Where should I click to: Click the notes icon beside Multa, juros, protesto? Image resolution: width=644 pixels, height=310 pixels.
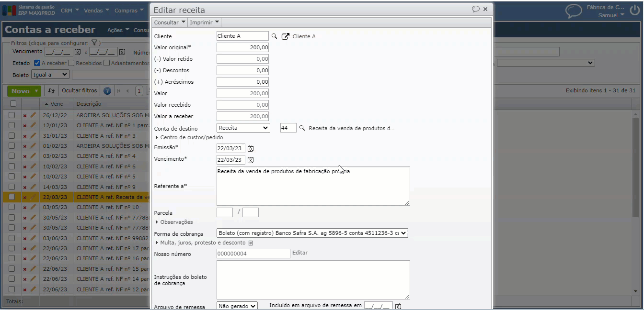point(251,243)
